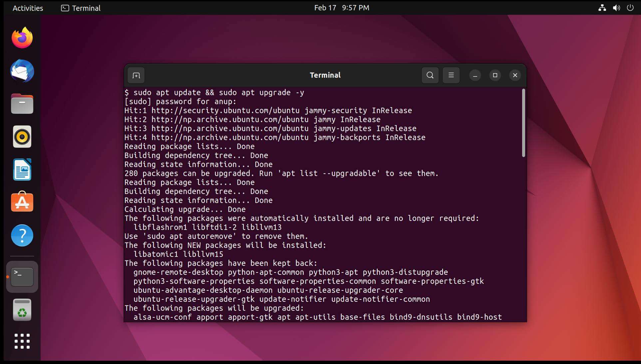Open Ubuntu Software center

click(x=22, y=202)
